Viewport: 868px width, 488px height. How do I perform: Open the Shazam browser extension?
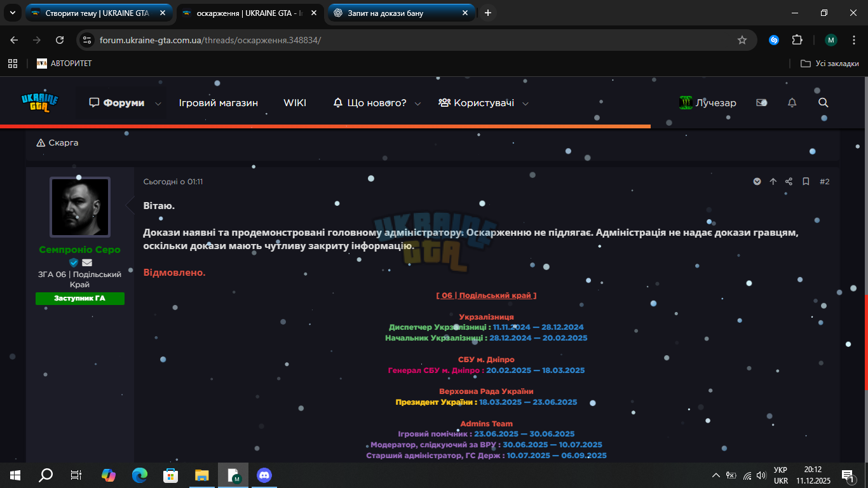point(774,40)
